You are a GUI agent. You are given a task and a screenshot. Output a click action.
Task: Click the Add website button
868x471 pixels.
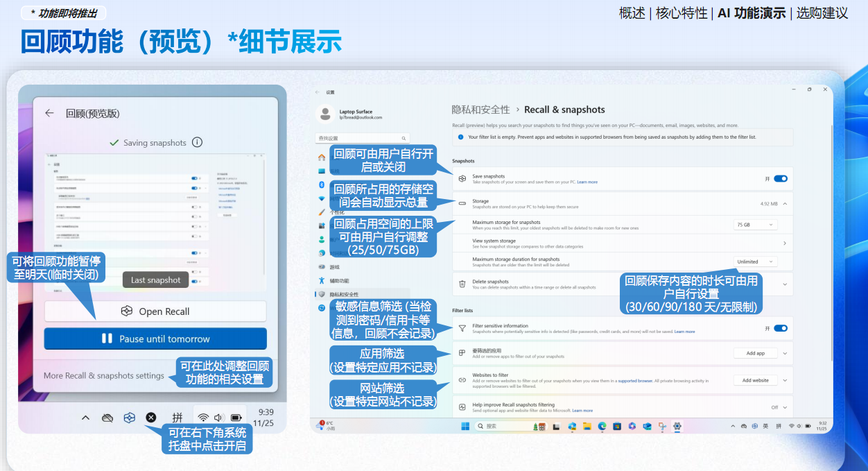(x=755, y=380)
